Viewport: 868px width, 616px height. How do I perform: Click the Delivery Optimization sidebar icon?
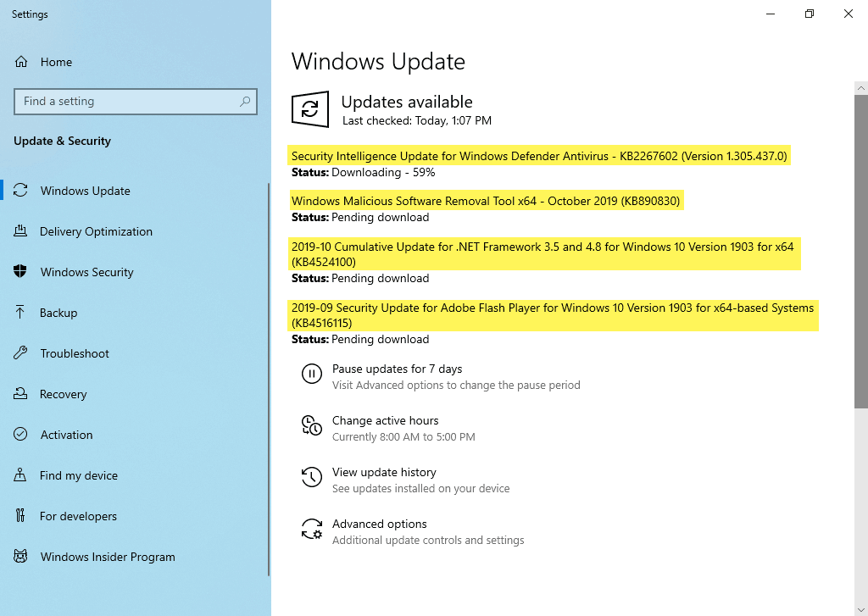coord(20,231)
